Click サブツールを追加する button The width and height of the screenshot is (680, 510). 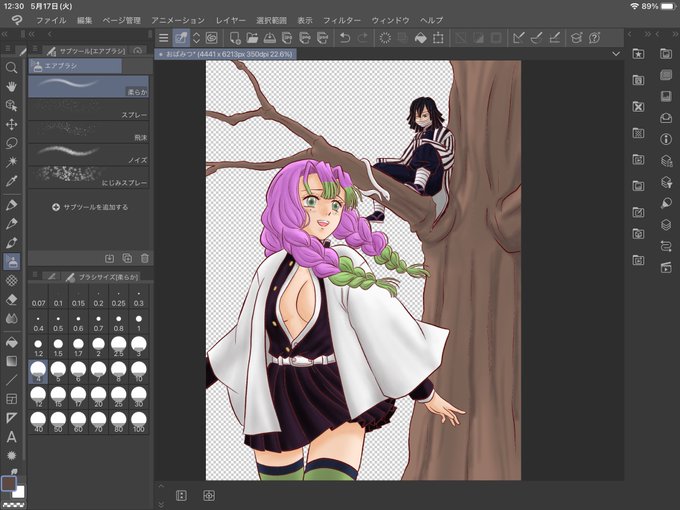click(x=90, y=207)
